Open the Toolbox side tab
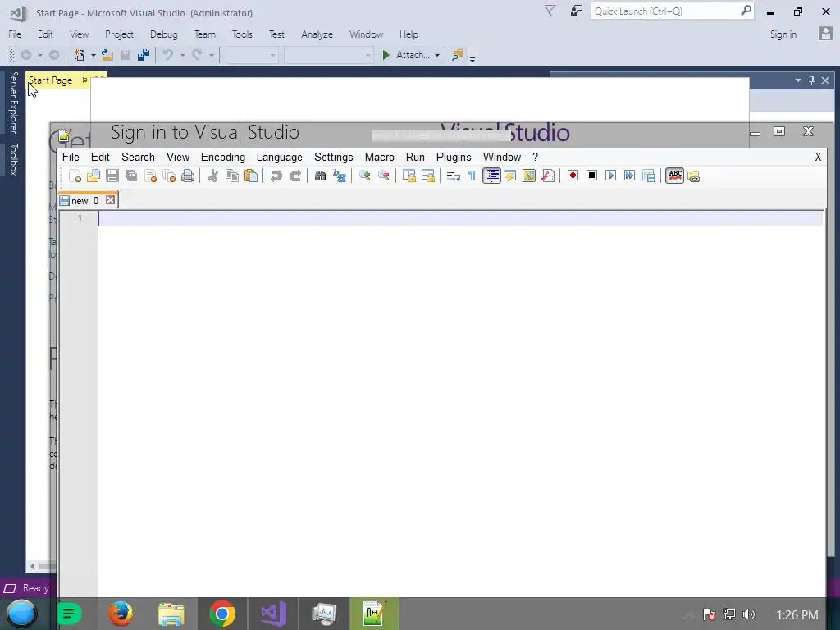 click(13, 159)
